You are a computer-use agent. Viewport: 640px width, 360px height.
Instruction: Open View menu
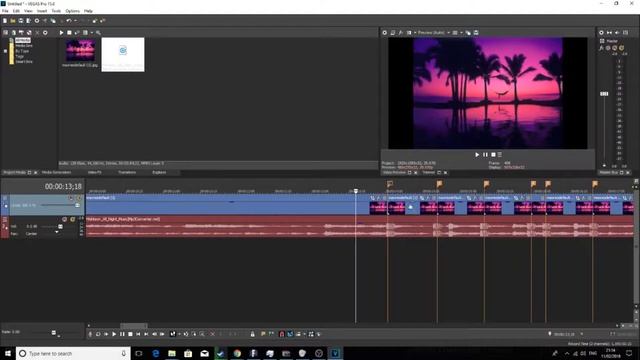28,11
